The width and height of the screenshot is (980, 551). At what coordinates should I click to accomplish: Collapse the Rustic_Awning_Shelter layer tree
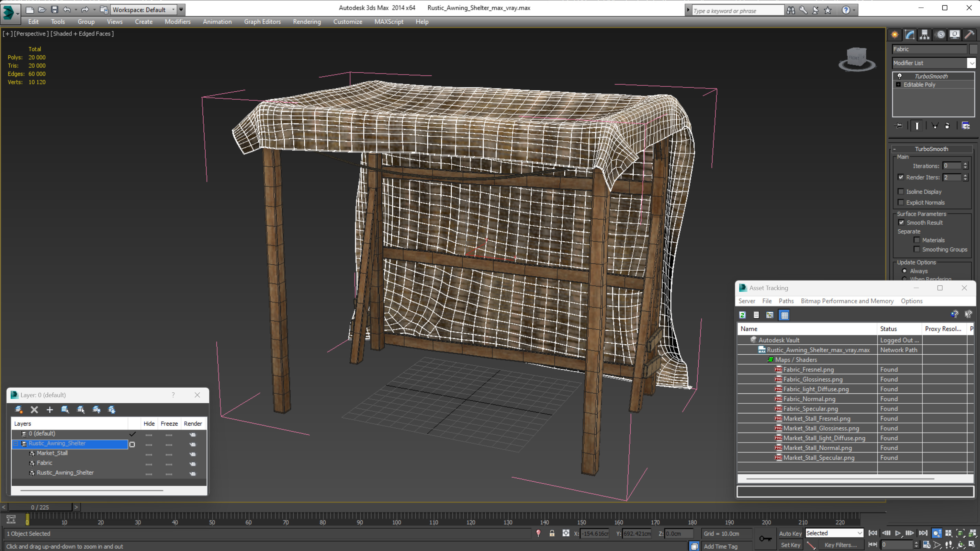tap(16, 444)
